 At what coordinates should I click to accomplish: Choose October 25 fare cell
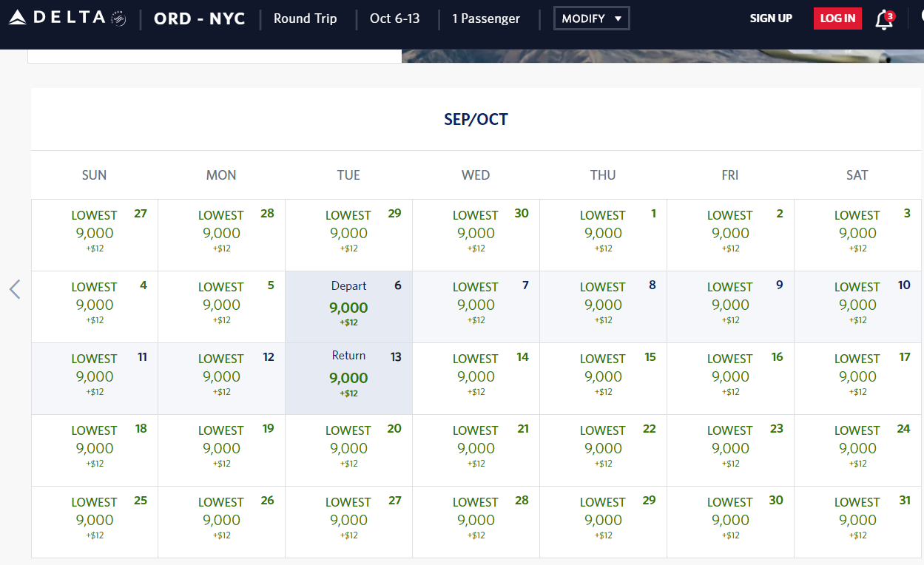tap(95, 521)
